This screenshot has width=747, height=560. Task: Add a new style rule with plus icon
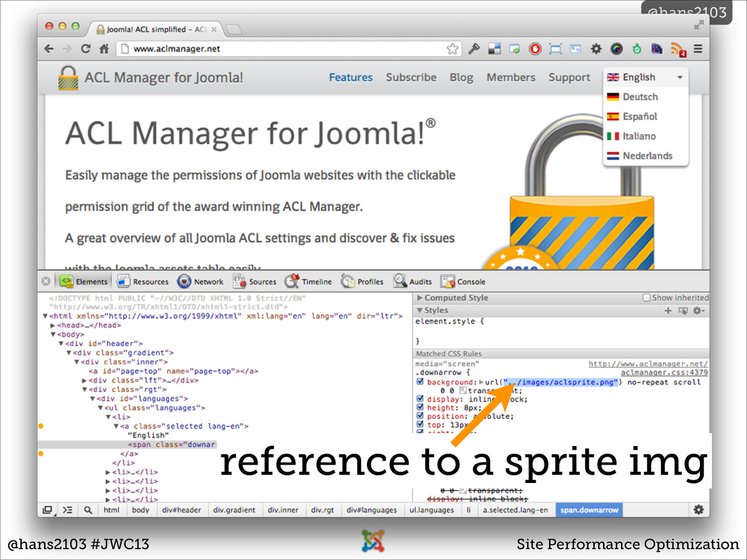point(668,310)
